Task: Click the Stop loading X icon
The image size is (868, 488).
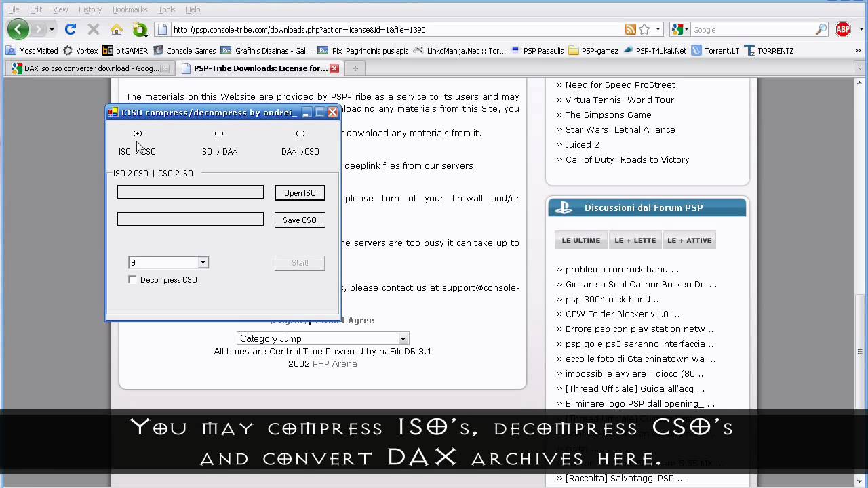Action: [94, 29]
